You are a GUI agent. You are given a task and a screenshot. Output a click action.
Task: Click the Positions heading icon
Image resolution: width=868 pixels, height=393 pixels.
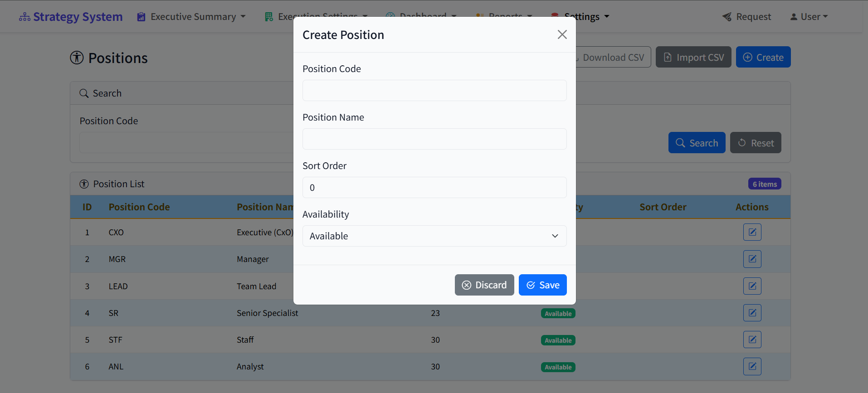(77, 58)
